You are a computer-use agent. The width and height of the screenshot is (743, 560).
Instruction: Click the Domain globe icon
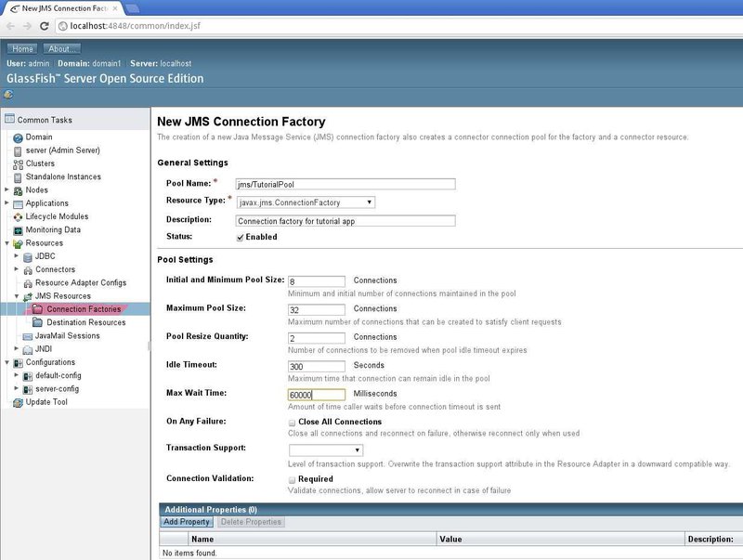point(18,137)
